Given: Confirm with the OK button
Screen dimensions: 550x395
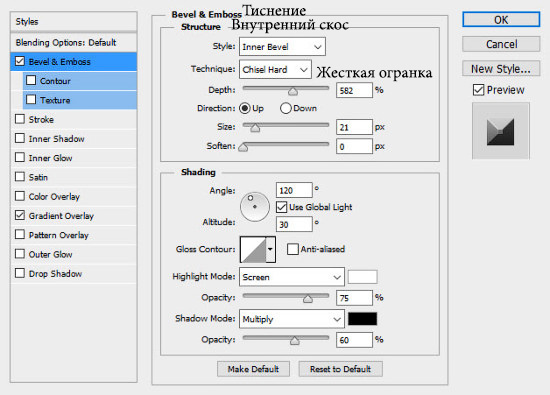Looking at the screenshot, I should point(501,20).
